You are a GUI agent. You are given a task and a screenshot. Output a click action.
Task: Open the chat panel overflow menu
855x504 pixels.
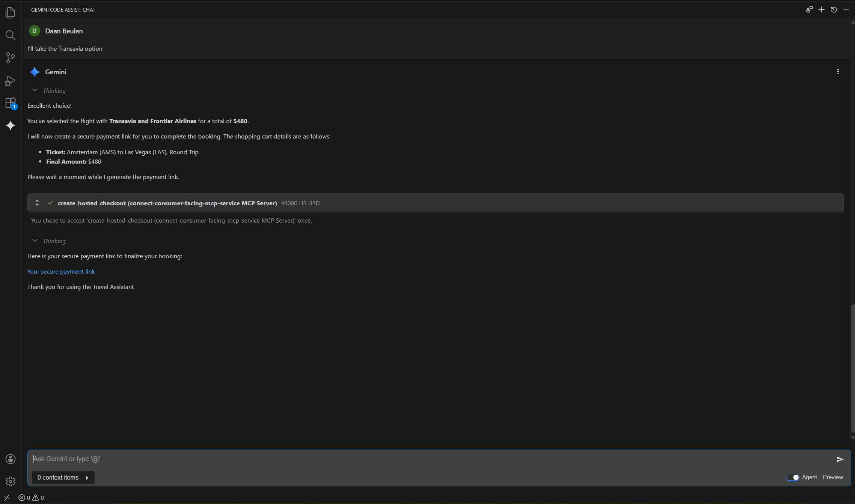tap(846, 9)
